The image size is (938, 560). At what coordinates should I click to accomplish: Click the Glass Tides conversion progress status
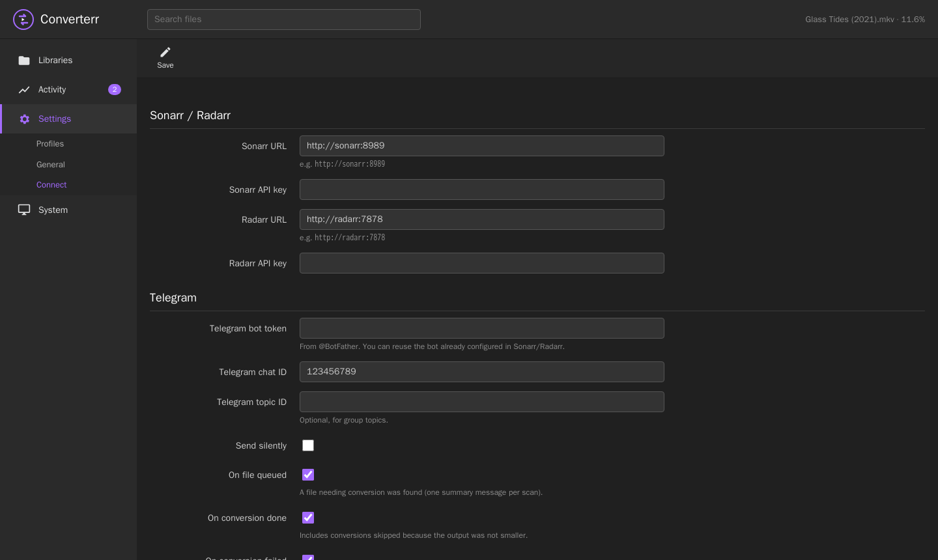865,20
